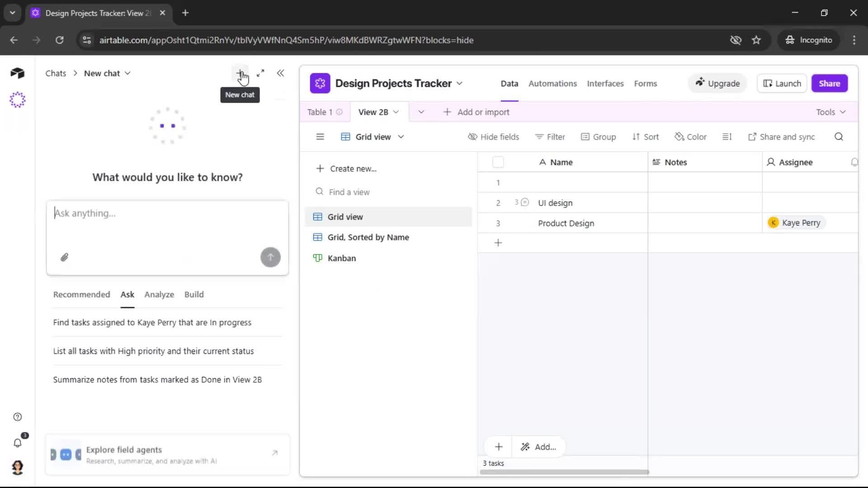Screen dimensions: 868x488
Task: Open the Interfaces tab
Action: [x=605, y=84]
